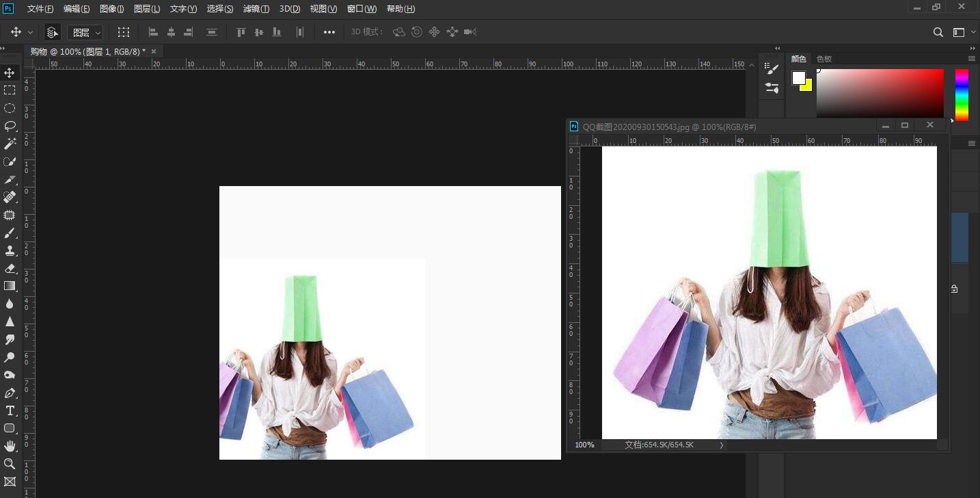Select the Lasso tool
This screenshot has width=980, height=498.
pos(10,126)
